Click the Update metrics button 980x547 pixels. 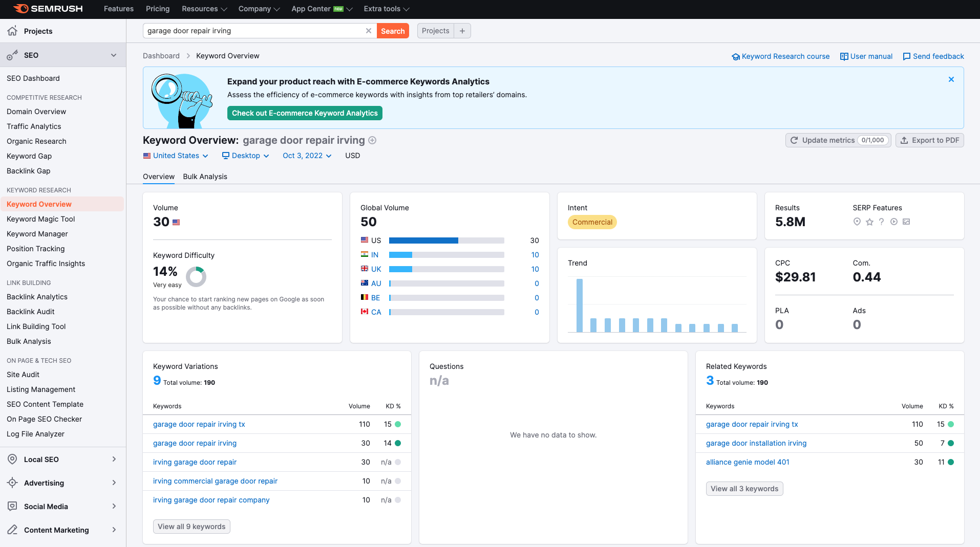click(838, 140)
